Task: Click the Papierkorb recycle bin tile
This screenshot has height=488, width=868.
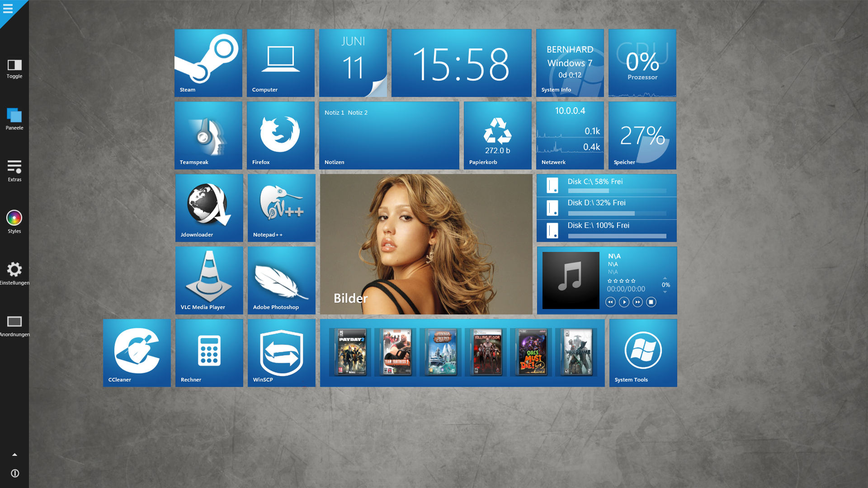Action: 498,135
